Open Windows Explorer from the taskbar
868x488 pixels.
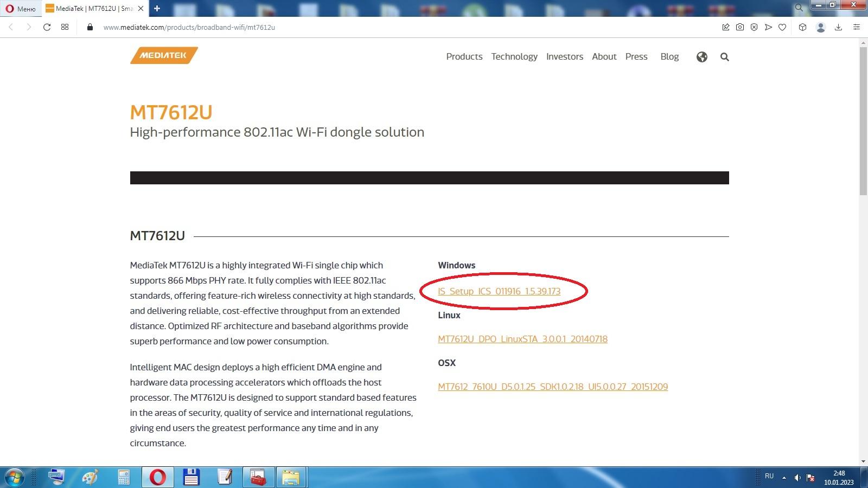coord(291,477)
